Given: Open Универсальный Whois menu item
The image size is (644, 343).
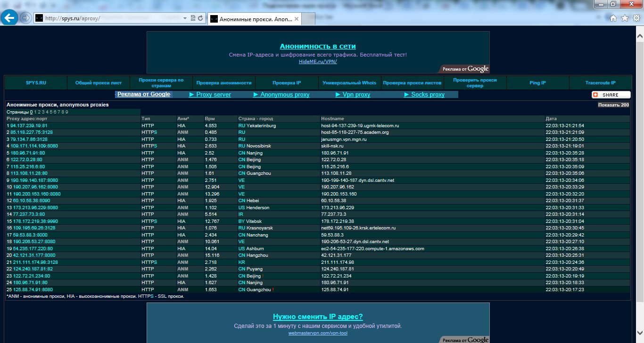Looking at the screenshot, I should pyautogui.click(x=349, y=83).
